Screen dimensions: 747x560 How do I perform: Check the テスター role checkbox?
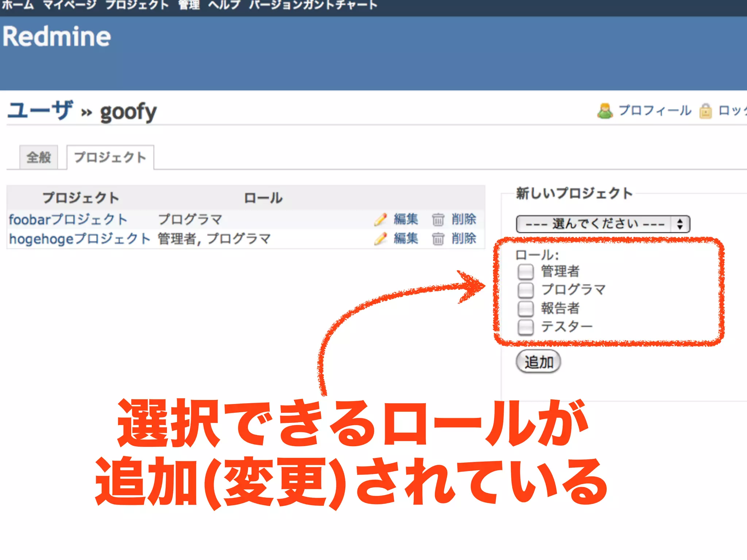526,327
